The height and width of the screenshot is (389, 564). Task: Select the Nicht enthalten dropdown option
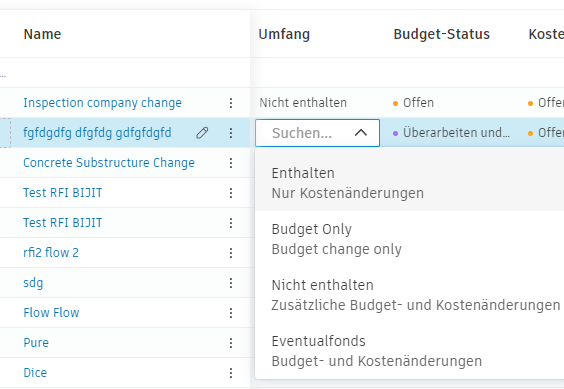coord(409,295)
